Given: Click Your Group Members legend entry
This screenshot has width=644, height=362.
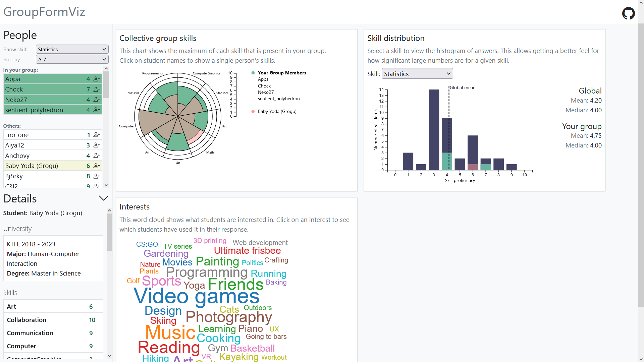Looking at the screenshot, I should (282, 73).
